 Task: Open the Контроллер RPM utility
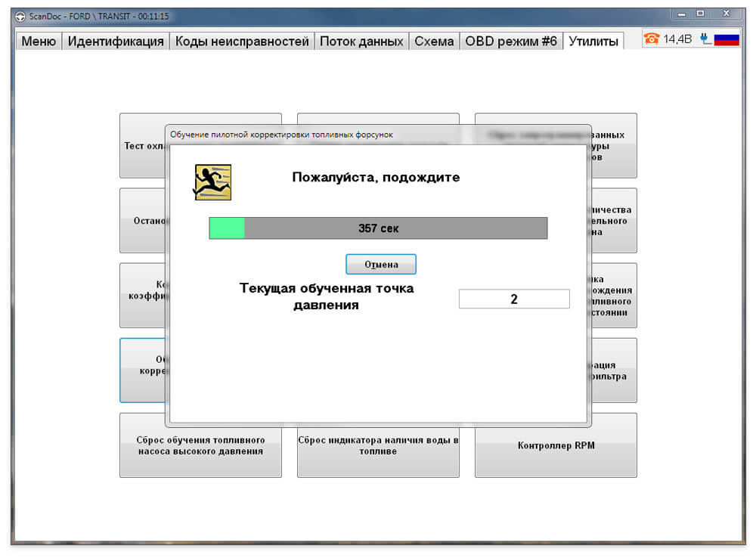(556, 445)
